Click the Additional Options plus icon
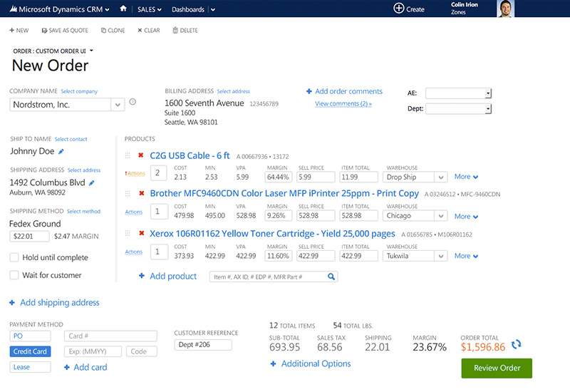 (274, 363)
